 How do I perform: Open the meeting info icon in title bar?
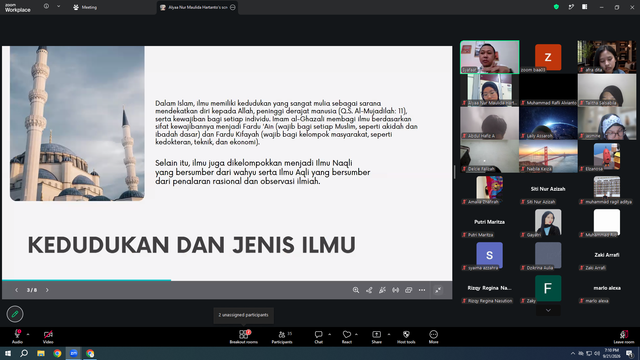[46, 7]
